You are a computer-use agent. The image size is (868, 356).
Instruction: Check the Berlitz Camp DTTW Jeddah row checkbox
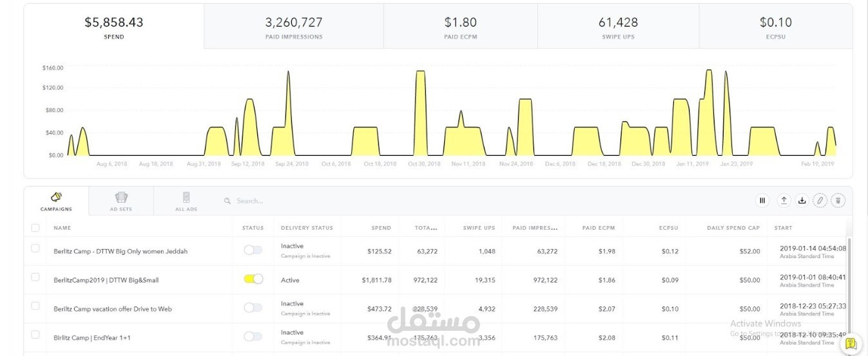35,248
